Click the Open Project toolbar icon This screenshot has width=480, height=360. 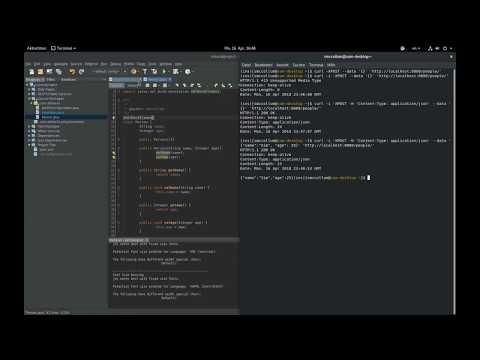(50, 72)
